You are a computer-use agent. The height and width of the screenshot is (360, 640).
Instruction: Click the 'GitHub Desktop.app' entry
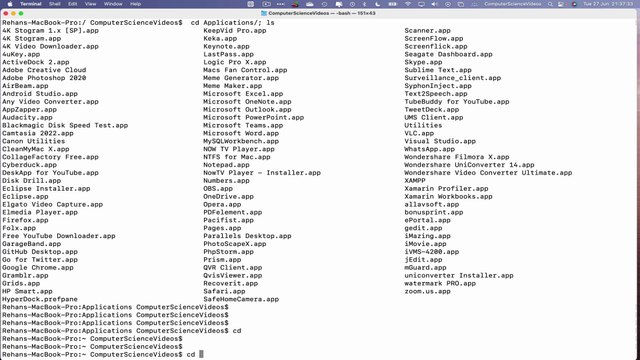tap(40, 251)
